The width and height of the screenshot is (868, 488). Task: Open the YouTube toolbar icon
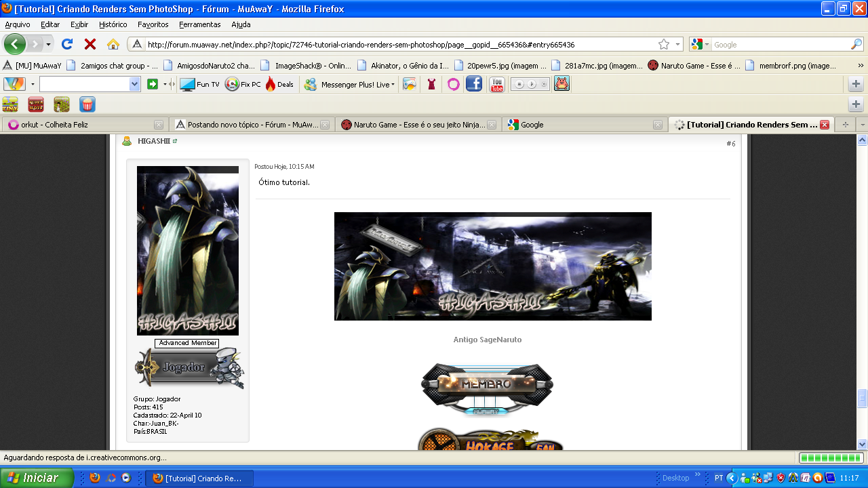coord(497,84)
